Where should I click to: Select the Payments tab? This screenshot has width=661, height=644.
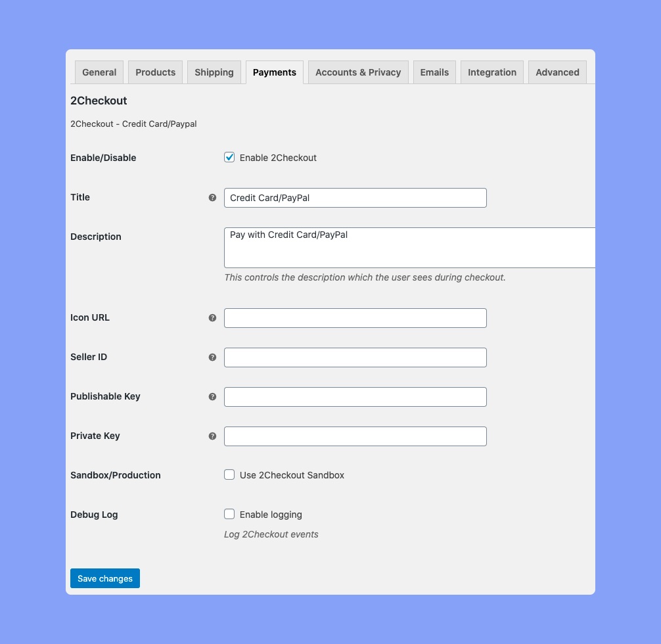[275, 72]
